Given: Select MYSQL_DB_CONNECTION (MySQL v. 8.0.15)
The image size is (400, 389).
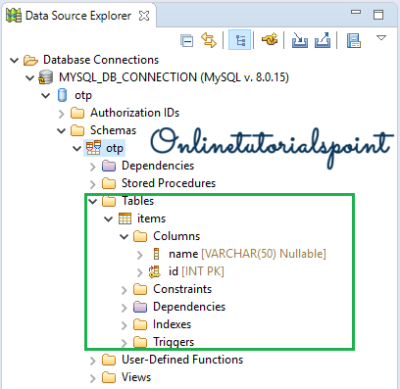Looking at the screenshot, I should [x=174, y=78].
